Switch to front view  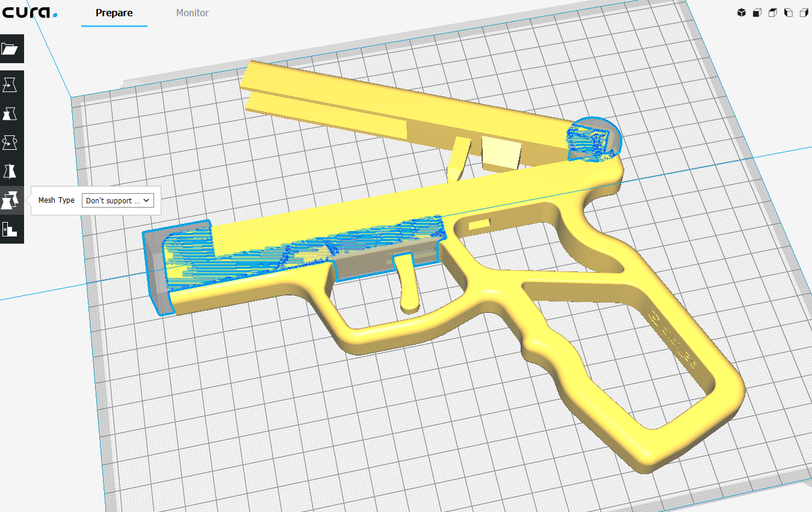(x=757, y=12)
